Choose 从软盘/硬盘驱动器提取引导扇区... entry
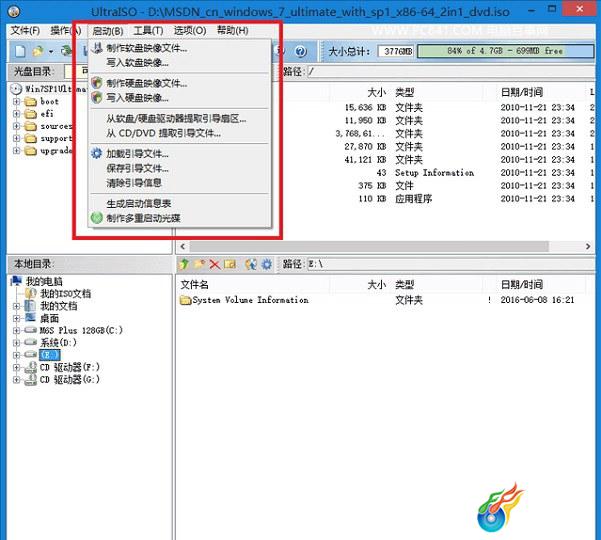 pos(179,119)
